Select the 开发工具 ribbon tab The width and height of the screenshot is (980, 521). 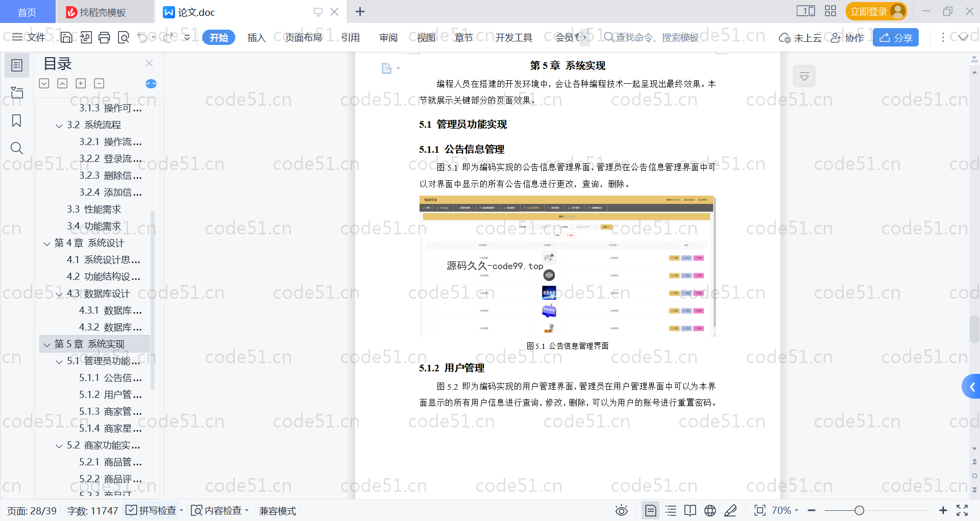(x=513, y=37)
